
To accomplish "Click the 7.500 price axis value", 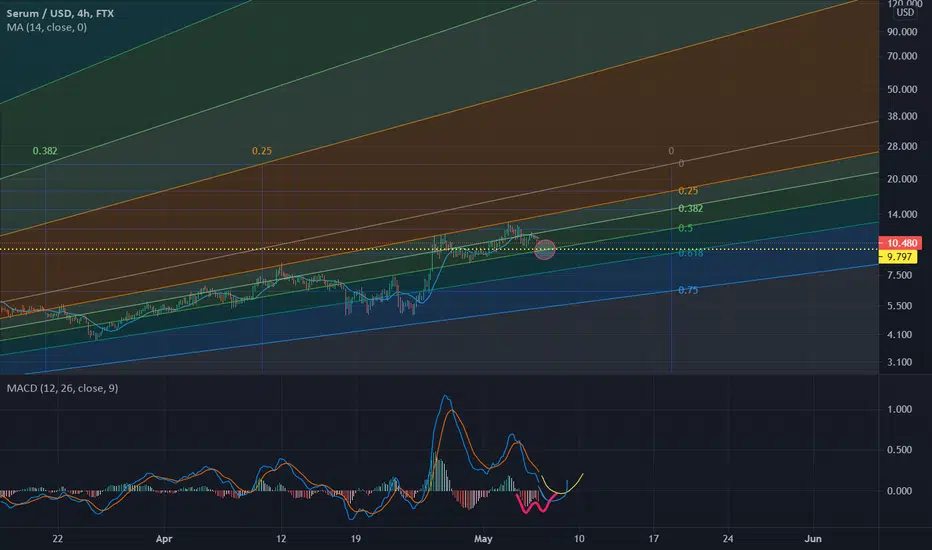I will click(x=899, y=275).
